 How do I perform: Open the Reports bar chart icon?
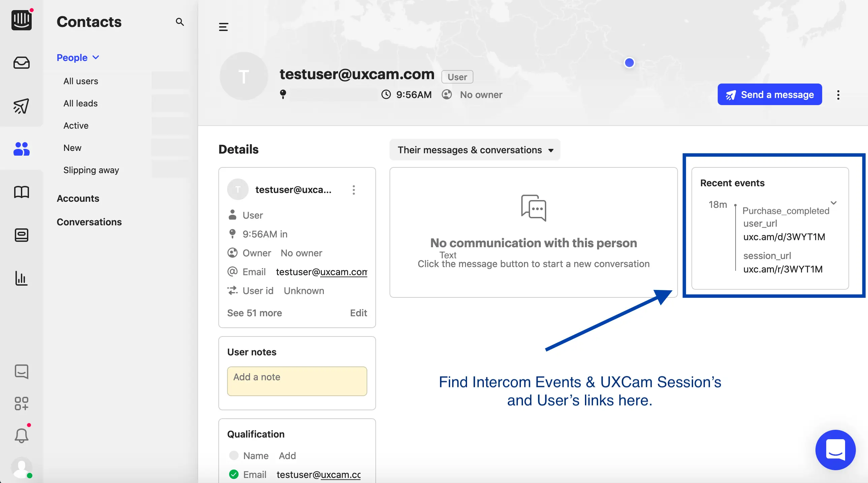21,278
